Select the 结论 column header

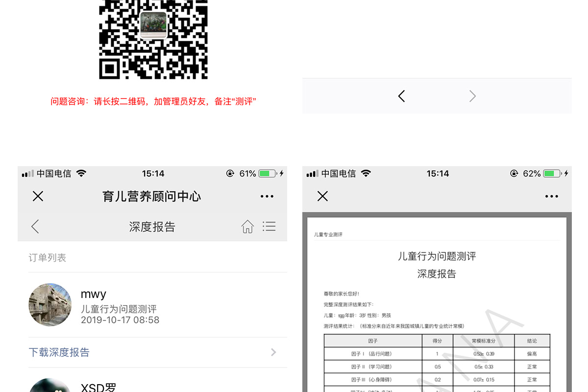click(x=532, y=341)
